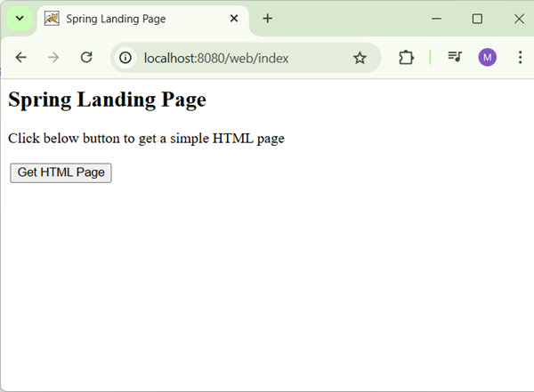Open the profile M avatar

point(488,57)
